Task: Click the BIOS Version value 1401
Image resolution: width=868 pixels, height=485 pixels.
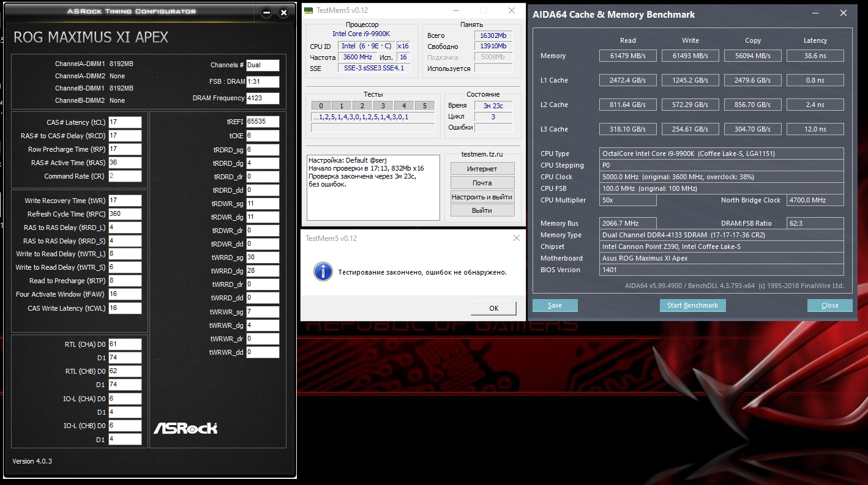Action: pos(722,270)
